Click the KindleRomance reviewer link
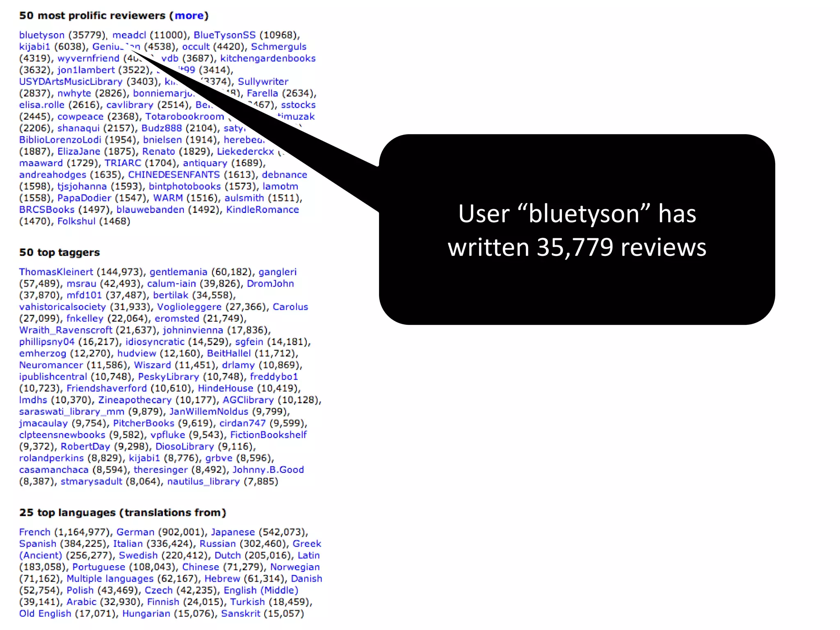This screenshot has height=630, width=840. point(262,210)
